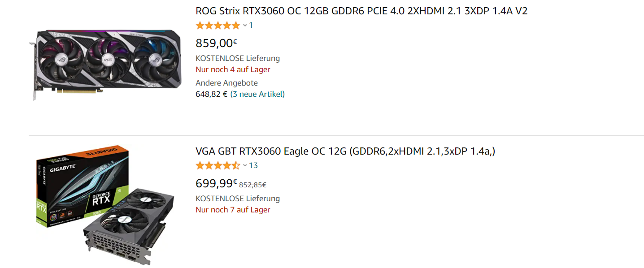Click "Nur noch 4 auf Lager" text
The image size is (644, 268).
(233, 69)
